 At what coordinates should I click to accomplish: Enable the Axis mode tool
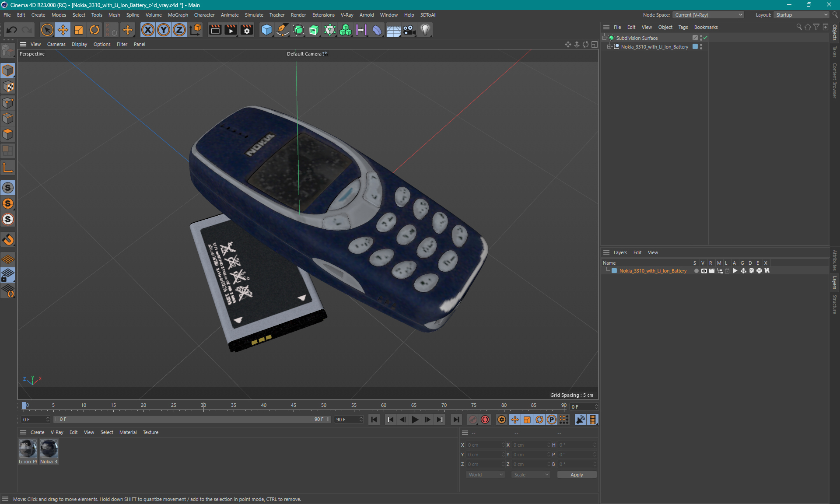[x=8, y=168]
